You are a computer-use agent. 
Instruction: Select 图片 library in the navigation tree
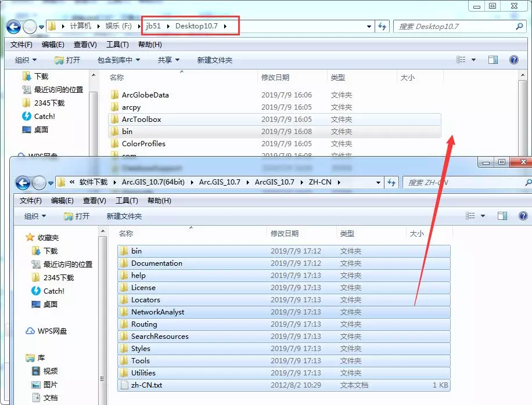click(x=51, y=384)
